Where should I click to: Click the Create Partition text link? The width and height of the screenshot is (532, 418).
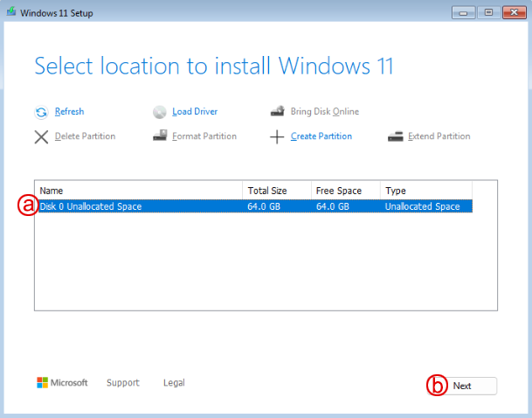(321, 136)
